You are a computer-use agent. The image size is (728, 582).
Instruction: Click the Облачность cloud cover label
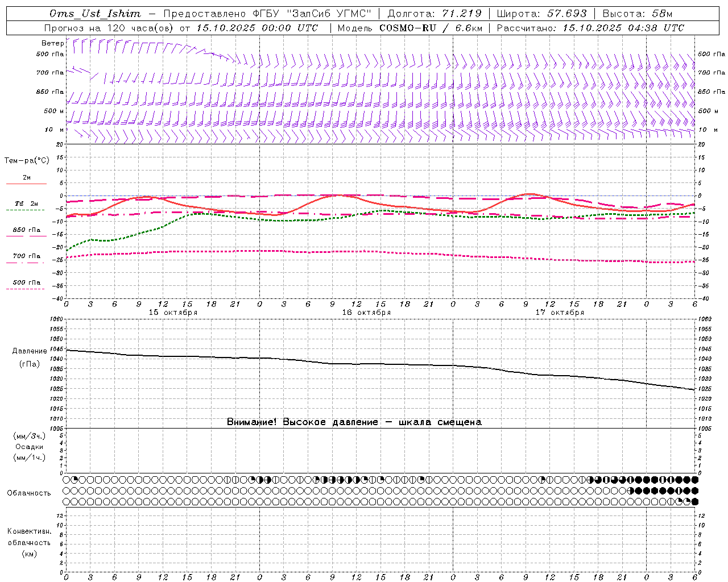pos(29,493)
